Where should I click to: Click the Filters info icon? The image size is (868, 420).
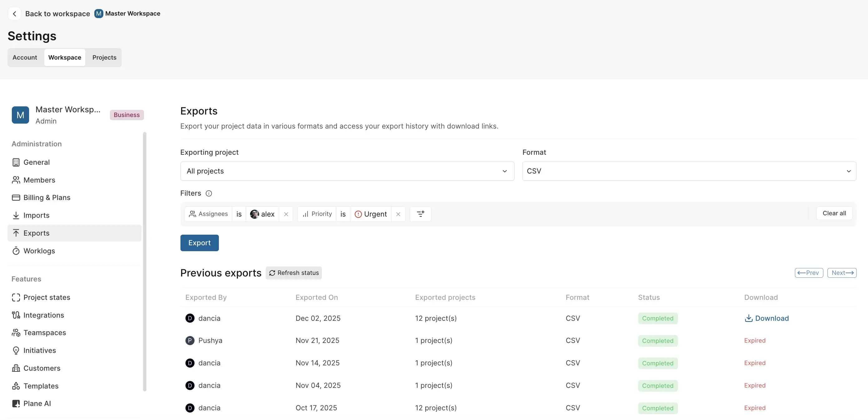(209, 193)
